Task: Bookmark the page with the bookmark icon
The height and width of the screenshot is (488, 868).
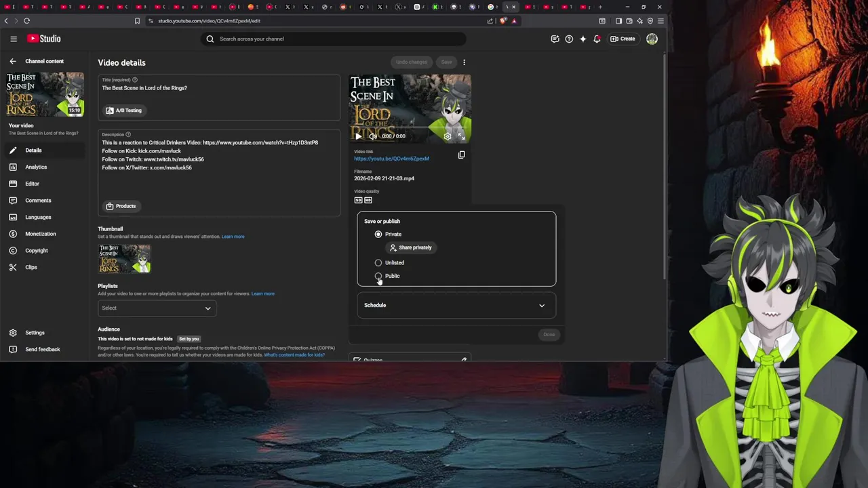Action: 137,21
